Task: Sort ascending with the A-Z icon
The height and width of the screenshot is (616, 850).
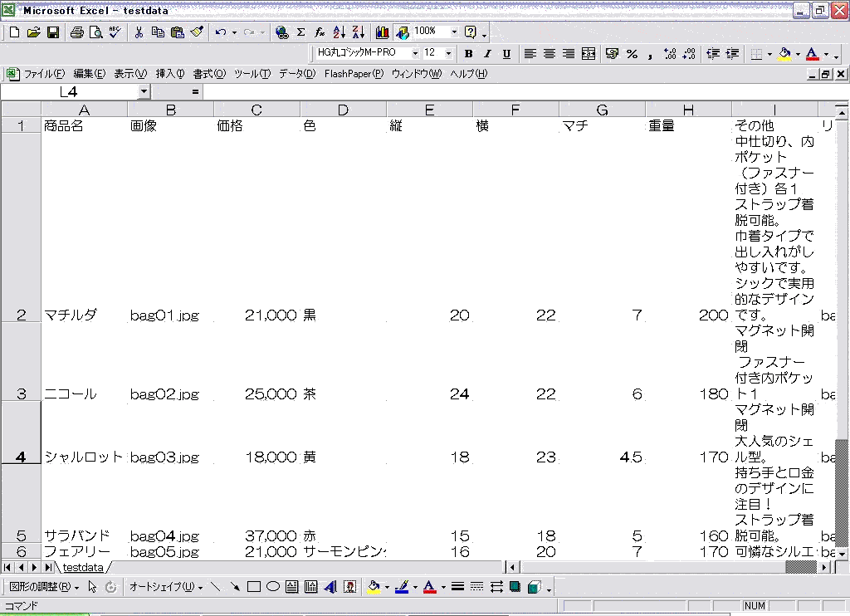Action: pyautogui.click(x=340, y=32)
